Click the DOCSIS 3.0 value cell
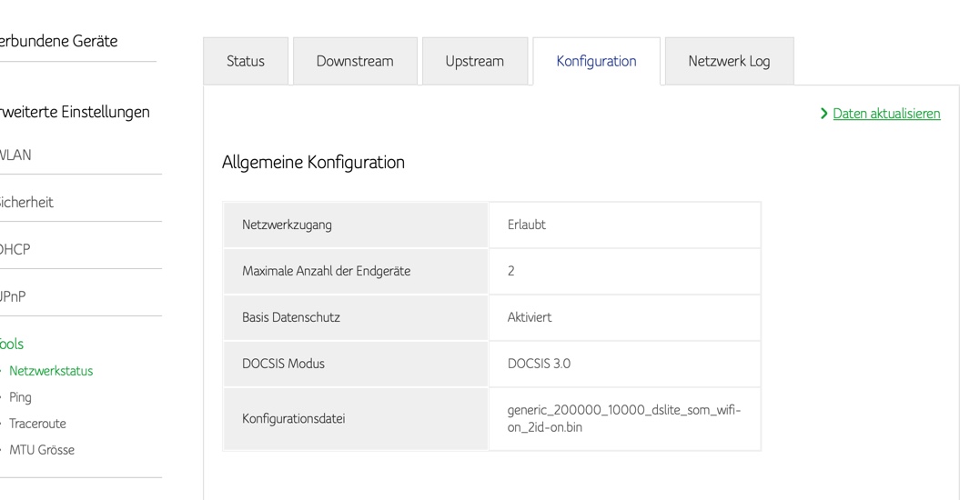This screenshot has height=500, width=980. click(x=539, y=364)
